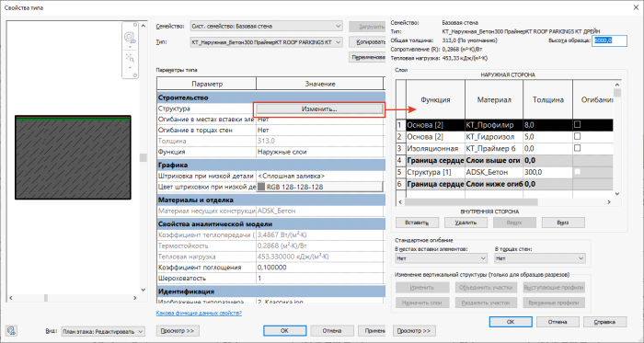Image resolution: width=644 pixels, height=343 pixels.
Task: Click the Загрузить button
Action: pyautogui.click(x=366, y=27)
